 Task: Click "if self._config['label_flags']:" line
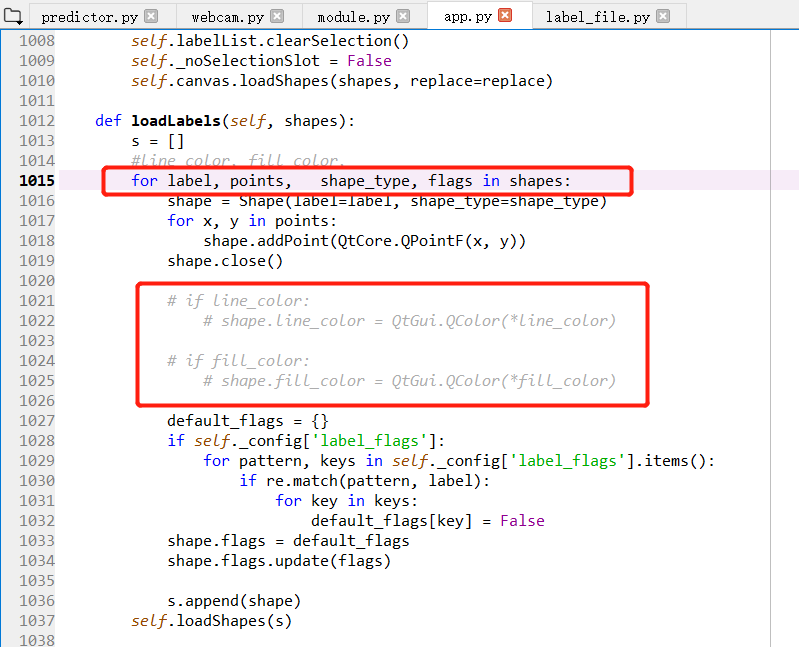click(306, 441)
